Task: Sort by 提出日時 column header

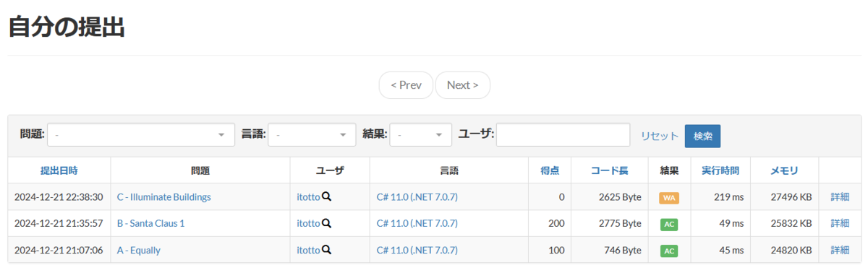Action: click(x=59, y=170)
